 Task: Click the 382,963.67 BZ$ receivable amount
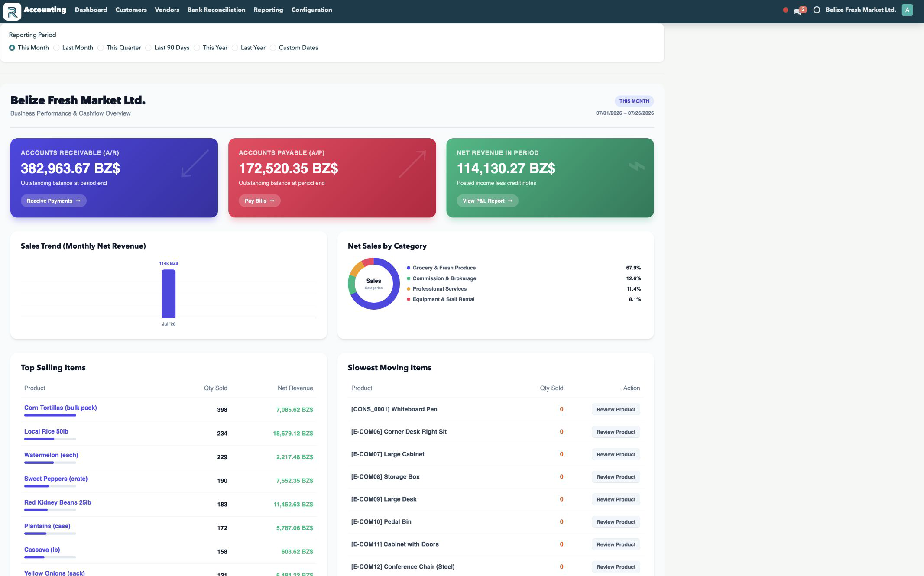point(70,168)
